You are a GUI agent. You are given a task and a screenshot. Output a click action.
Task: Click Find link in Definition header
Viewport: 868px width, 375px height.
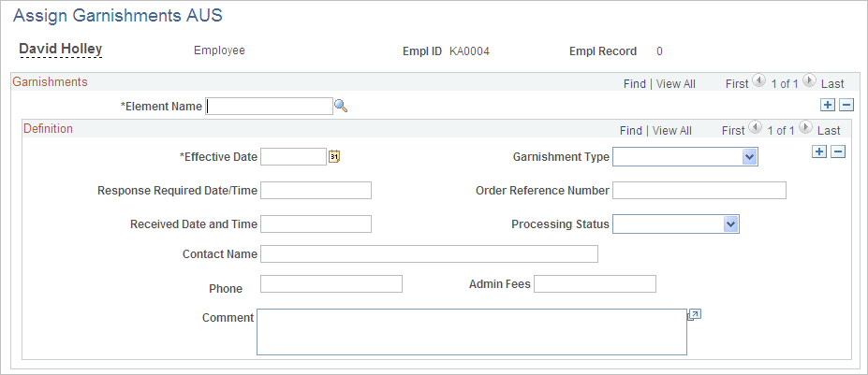click(631, 131)
